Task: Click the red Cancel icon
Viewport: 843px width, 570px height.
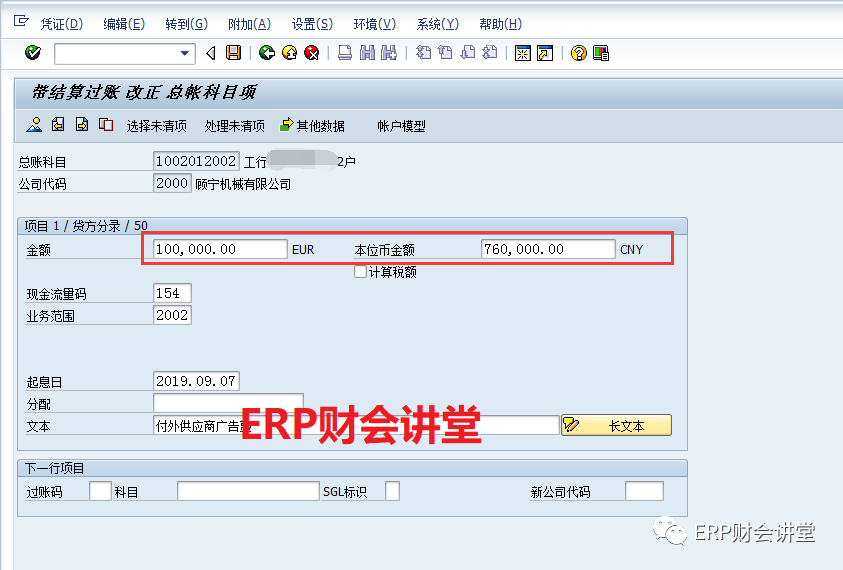Action: click(x=311, y=53)
